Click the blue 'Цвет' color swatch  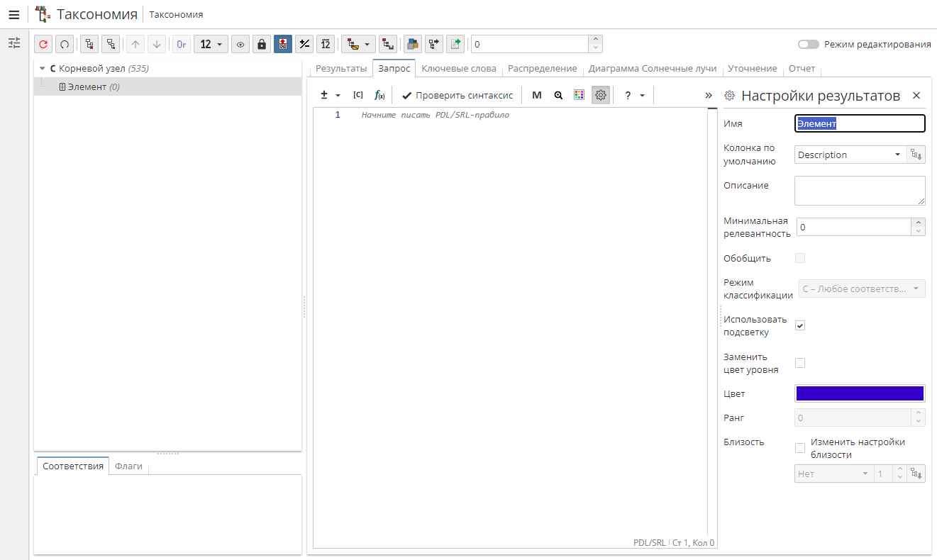[x=860, y=393]
